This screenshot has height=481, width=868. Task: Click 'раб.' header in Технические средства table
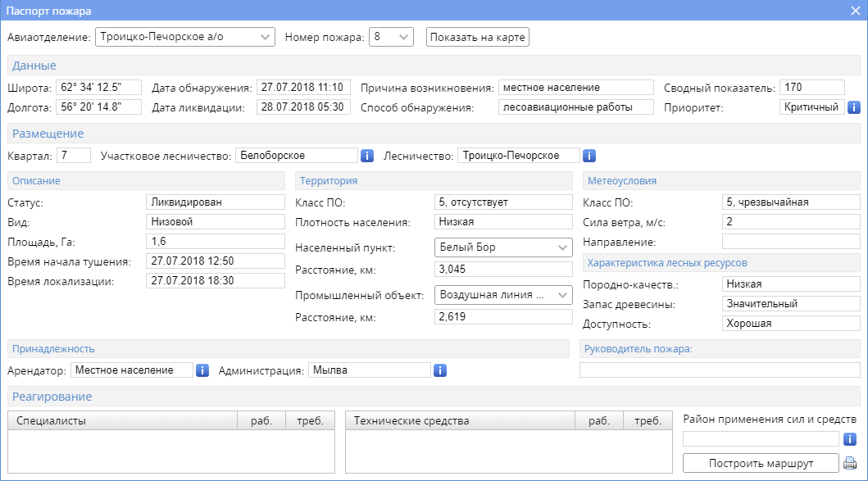599,420
